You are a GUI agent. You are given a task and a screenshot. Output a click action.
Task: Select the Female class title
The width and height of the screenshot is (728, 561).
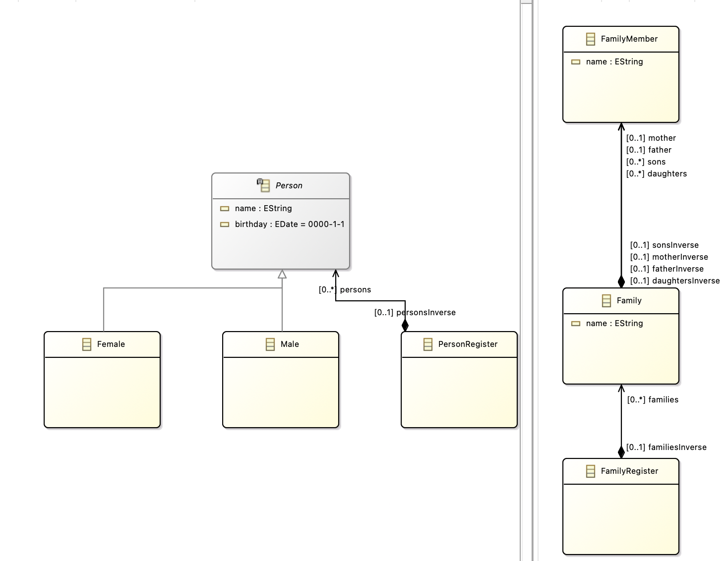[x=111, y=344]
